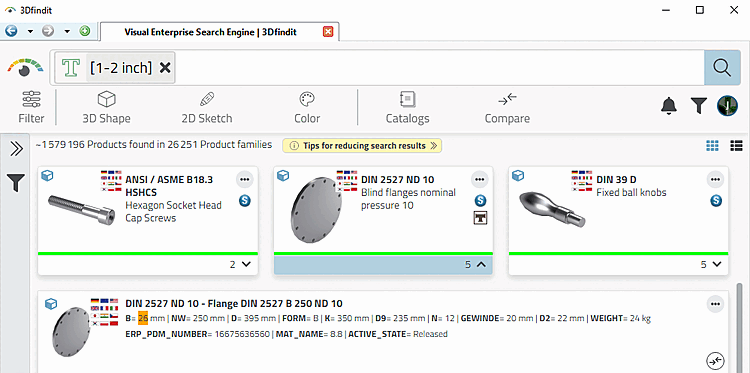Expand the DIN 39 D results

(x=710, y=264)
